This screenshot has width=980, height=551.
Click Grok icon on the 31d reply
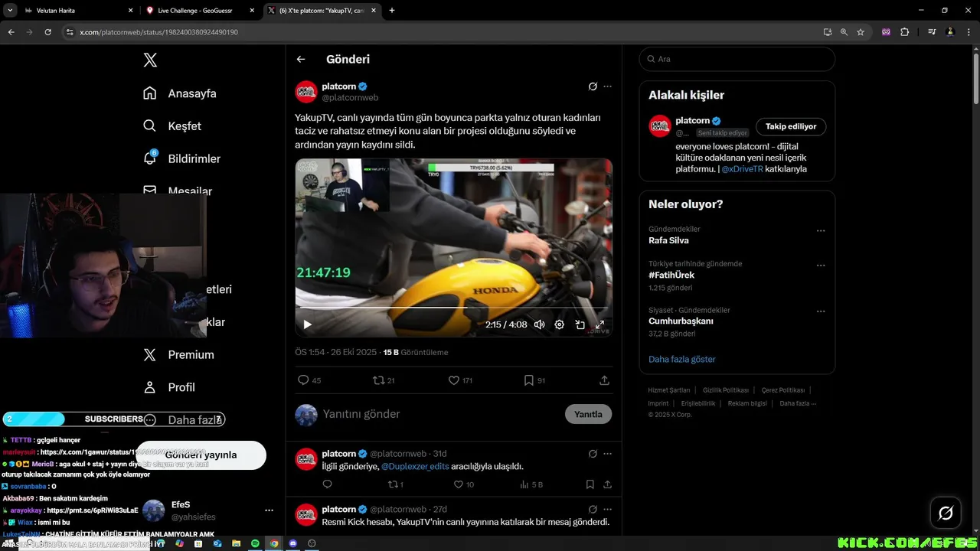click(x=593, y=454)
